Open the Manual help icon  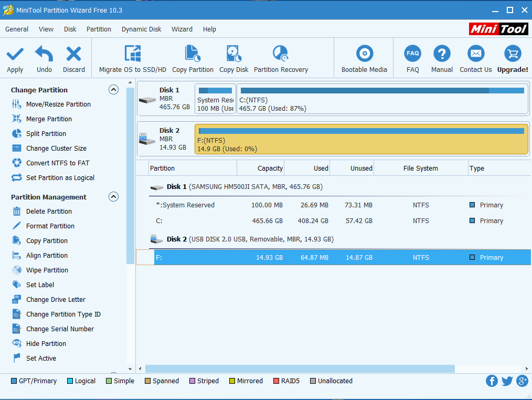[442, 54]
